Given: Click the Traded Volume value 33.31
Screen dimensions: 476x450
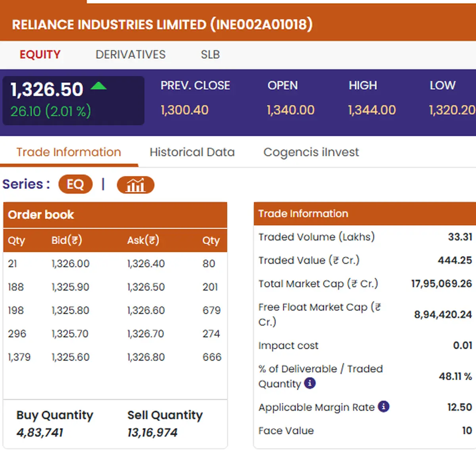Looking at the screenshot, I should tap(460, 237).
